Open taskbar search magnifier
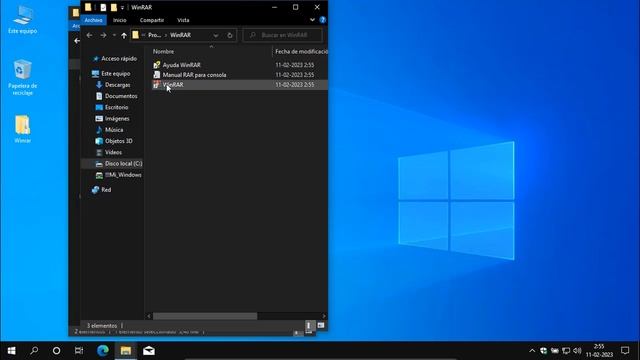Viewport: 640px width, 360px height. (x=34, y=351)
